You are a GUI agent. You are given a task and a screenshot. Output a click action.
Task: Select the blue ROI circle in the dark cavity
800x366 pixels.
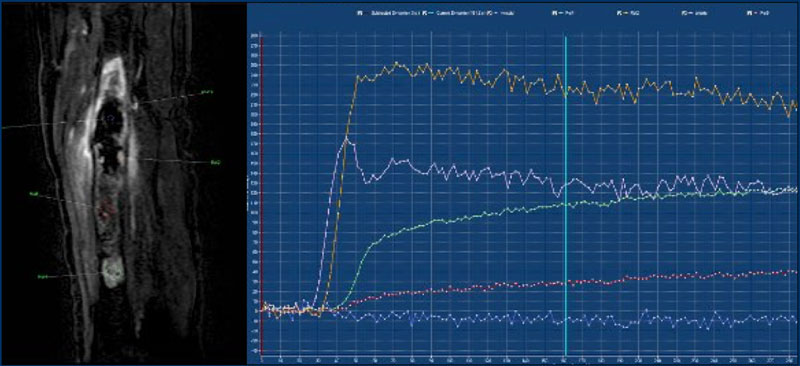110,118
